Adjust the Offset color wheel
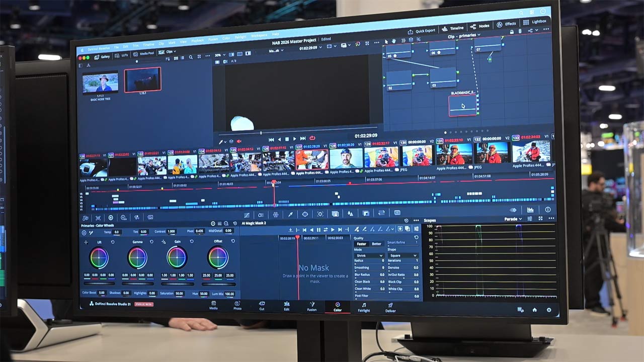This screenshot has height=362, width=644. 218,258
